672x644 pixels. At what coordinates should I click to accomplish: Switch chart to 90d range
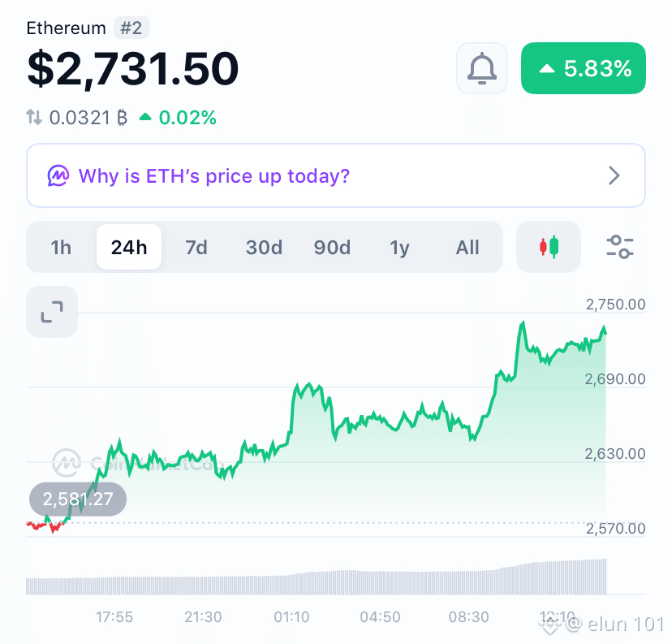332,248
